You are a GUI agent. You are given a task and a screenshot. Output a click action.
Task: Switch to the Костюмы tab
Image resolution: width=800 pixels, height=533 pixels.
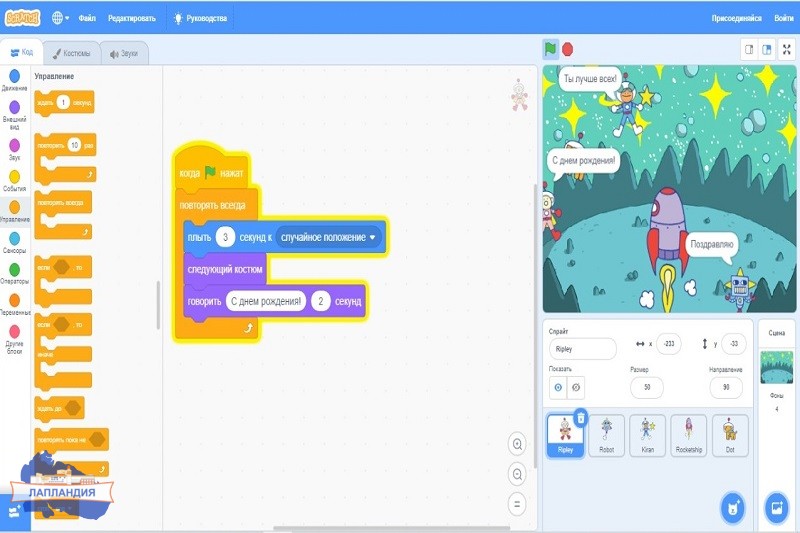click(x=71, y=53)
